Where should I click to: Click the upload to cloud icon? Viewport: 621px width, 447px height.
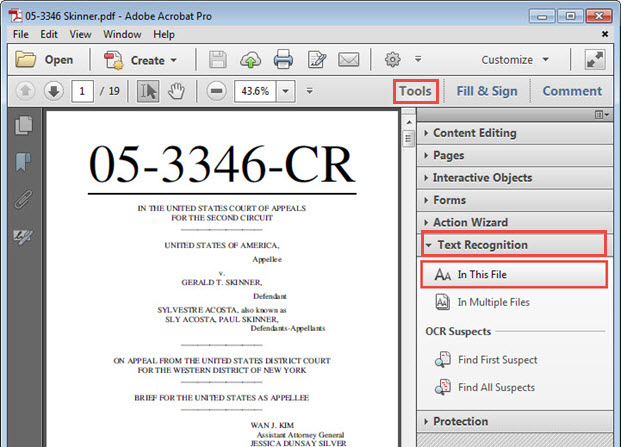pyautogui.click(x=250, y=60)
